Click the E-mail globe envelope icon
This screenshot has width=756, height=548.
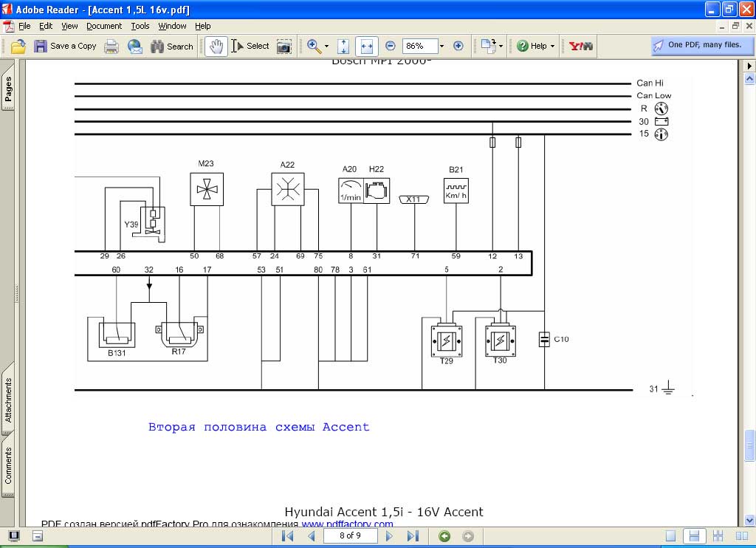(135, 47)
